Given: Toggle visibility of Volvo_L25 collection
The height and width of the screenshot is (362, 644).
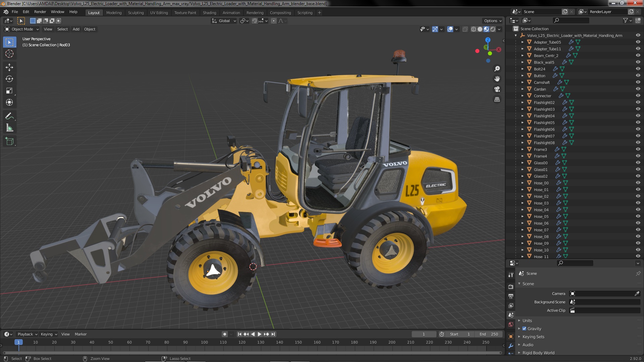Looking at the screenshot, I should pos(638,36).
